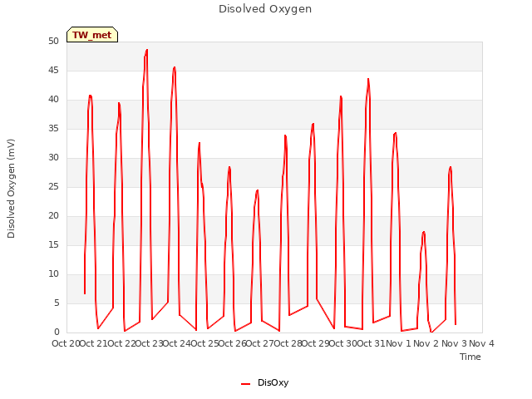Click the 10 y-axis tick label
The height and width of the screenshot is (399, 532).
click(53, 273)
